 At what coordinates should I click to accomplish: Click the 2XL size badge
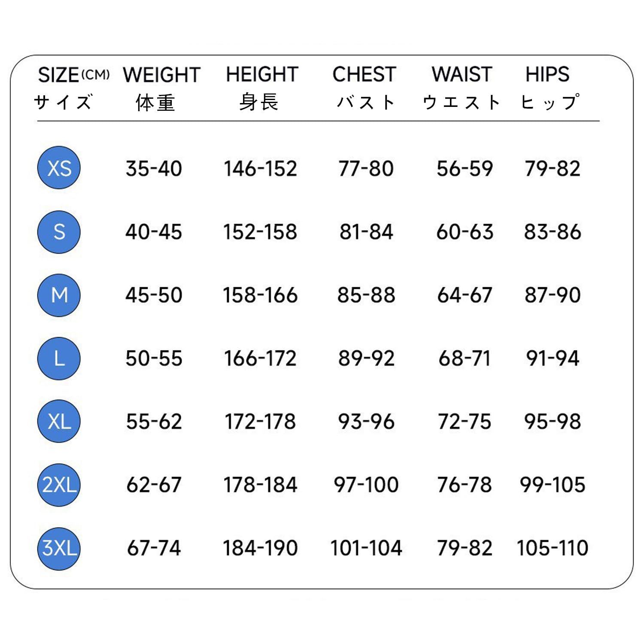pyautogui.click(x=59, y=485)
